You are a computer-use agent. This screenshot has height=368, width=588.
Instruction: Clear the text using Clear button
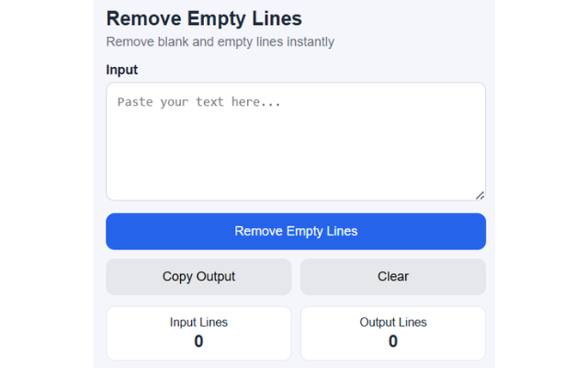(393, 277)
